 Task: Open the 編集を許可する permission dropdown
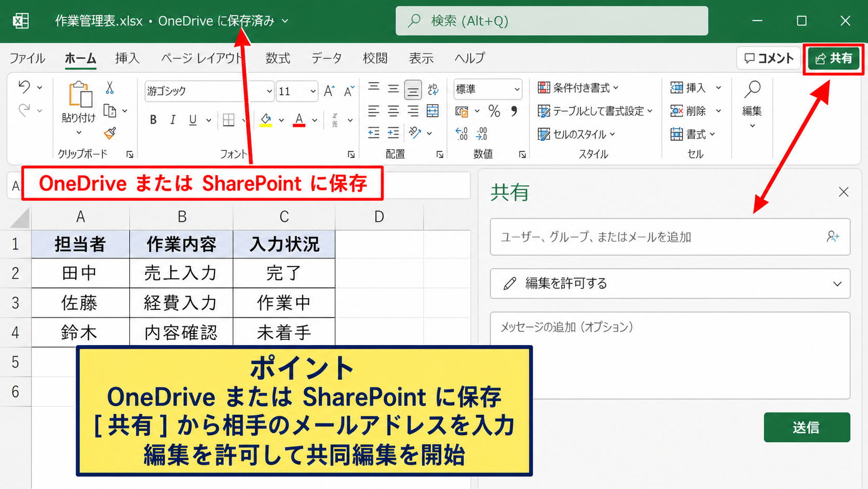[x=670, y=284]
